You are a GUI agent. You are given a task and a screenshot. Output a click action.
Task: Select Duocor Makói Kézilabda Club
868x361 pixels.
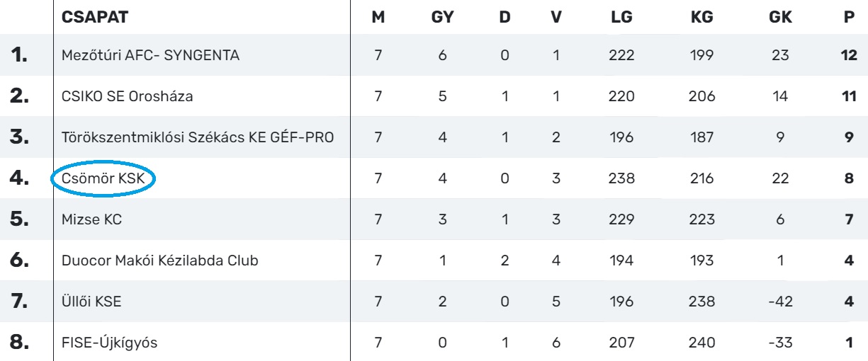click(x=159, y=261)
